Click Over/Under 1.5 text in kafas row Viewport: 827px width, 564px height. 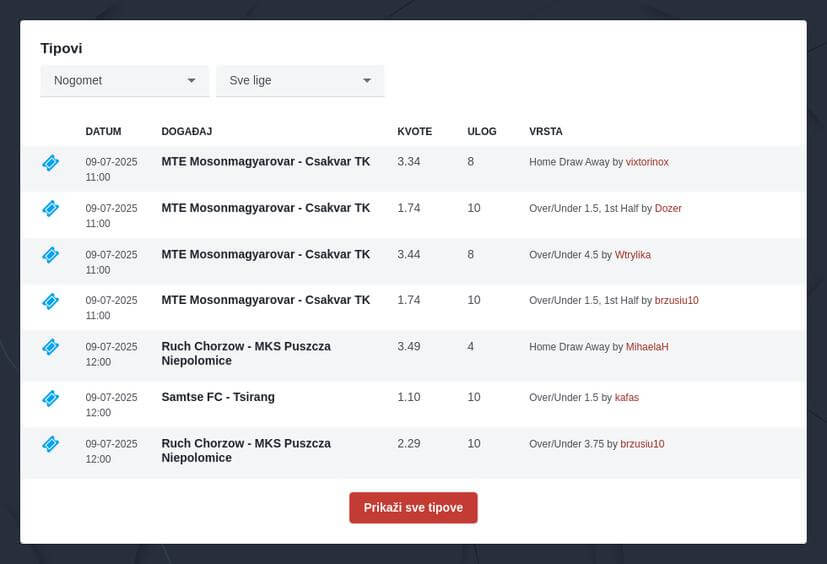[x=564, y=397]
